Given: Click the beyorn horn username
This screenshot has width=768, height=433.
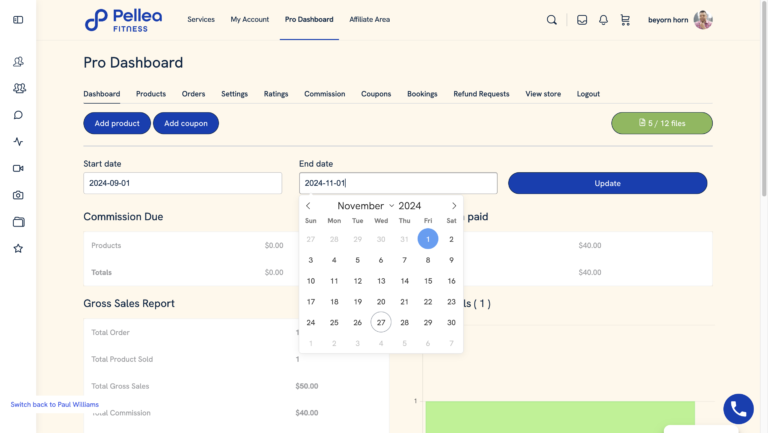Looking at the screenshot, I should [668, 20].
